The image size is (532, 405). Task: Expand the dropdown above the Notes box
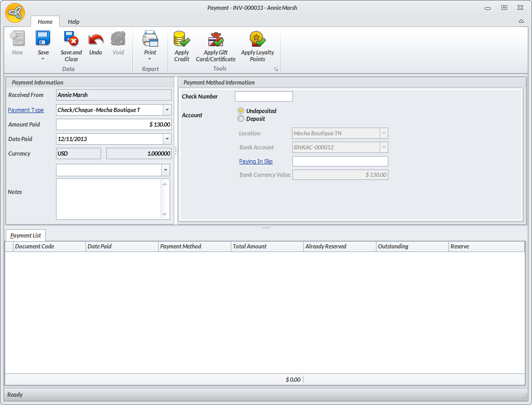165,170
